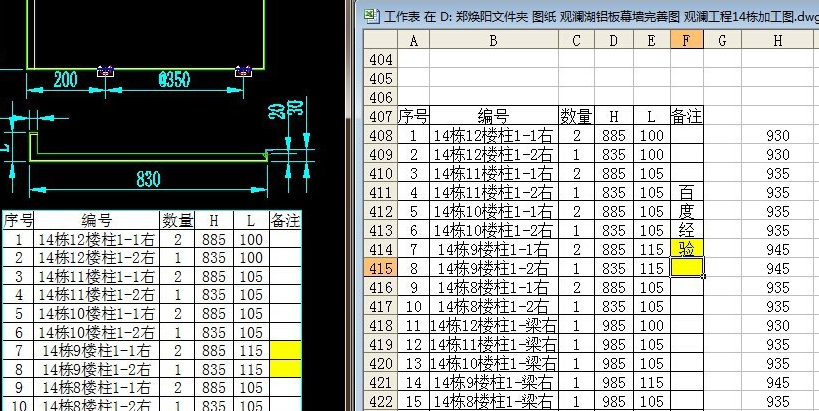Image resolution: width=819 pixels, height=411 pixels.
Task: Click the yellow 备注 cell in CAD table
Action: tap(285, 361)
